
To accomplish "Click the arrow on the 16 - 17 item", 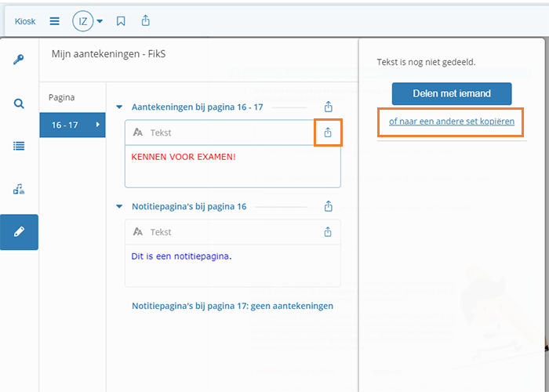I will pyautogui.click(x=98, y=125).
